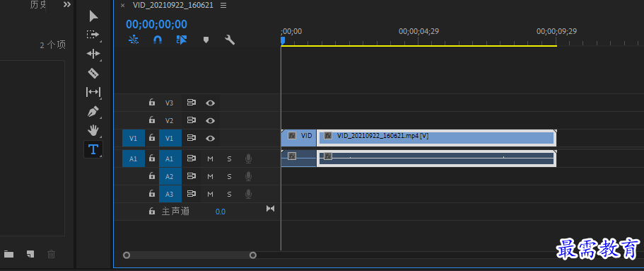Toggle lock on video track V1
Image resolution: width=644 pixels, height=271 pixels.
click(152, 138)
